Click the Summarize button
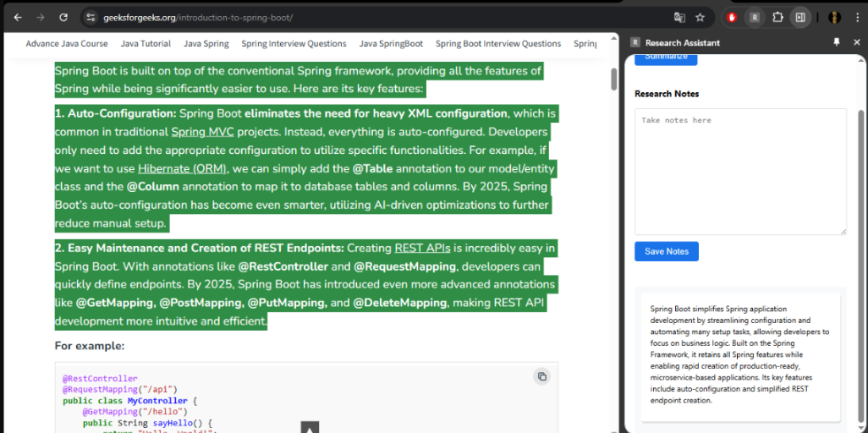 click(x=666, y=58)
